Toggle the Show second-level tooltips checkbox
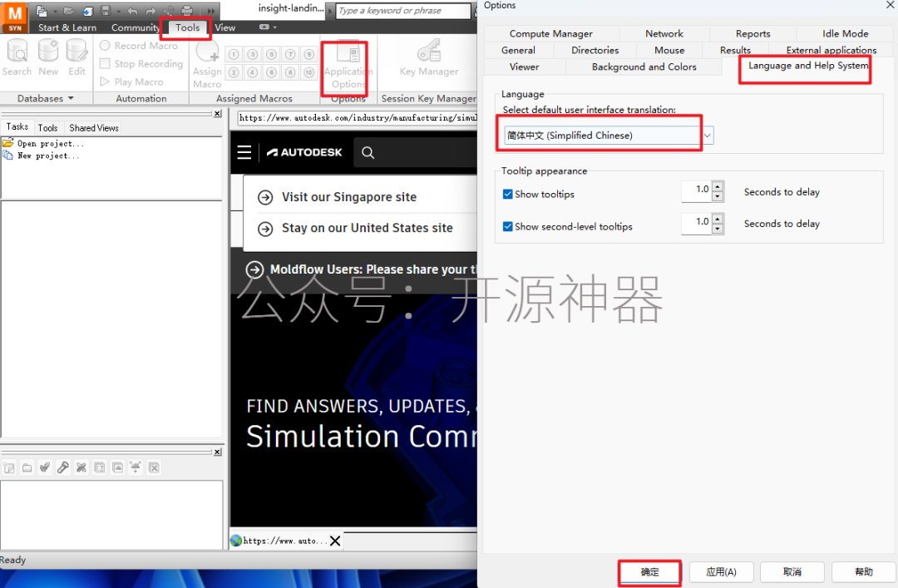Viewport: 898px width, 588px height. click(507, 226)
